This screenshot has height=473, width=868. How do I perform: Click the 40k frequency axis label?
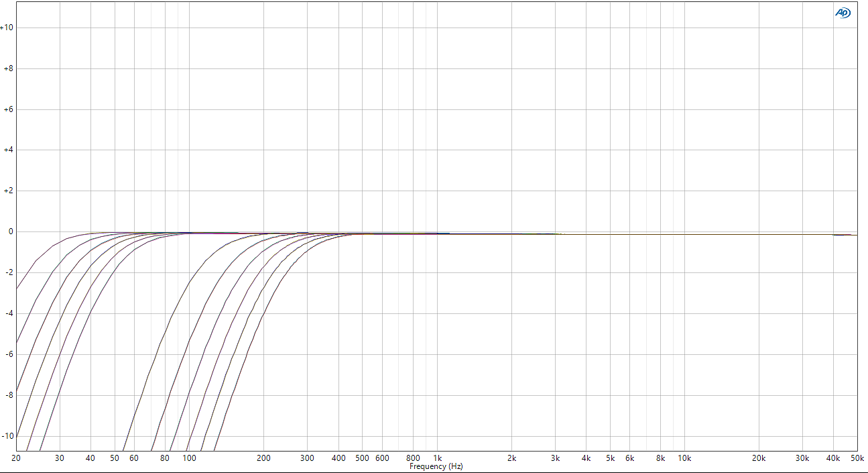(x=833, y=458)
